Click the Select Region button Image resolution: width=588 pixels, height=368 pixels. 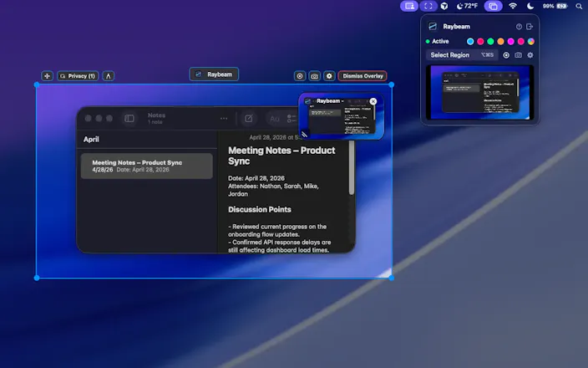[x=462, y=55]
